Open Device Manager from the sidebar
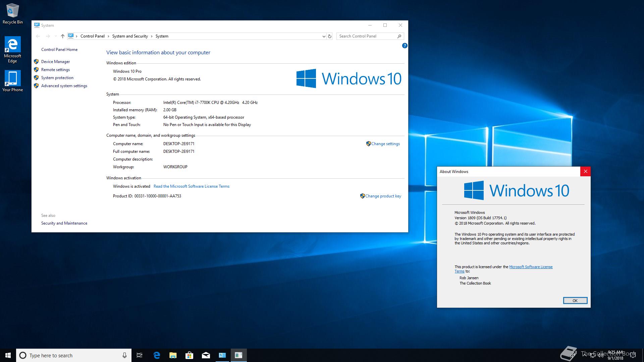This screenshot has width=644, height=362. point(55,62)
